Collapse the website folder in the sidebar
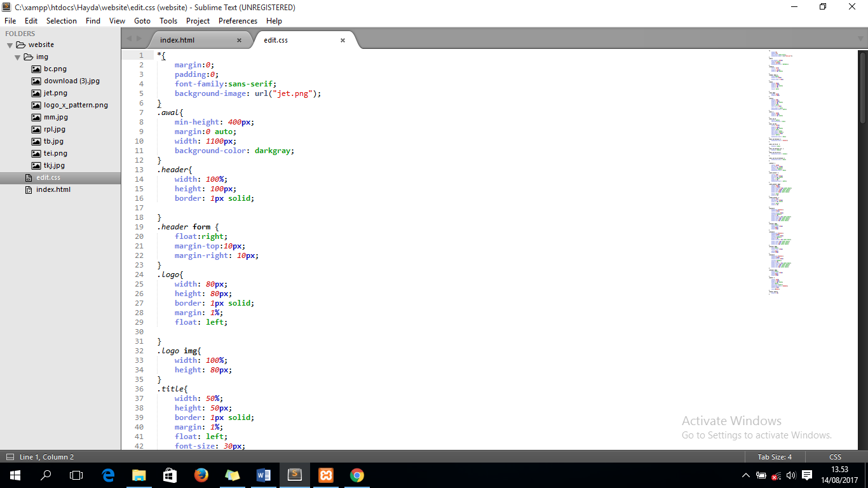 [x=10, y=44]
